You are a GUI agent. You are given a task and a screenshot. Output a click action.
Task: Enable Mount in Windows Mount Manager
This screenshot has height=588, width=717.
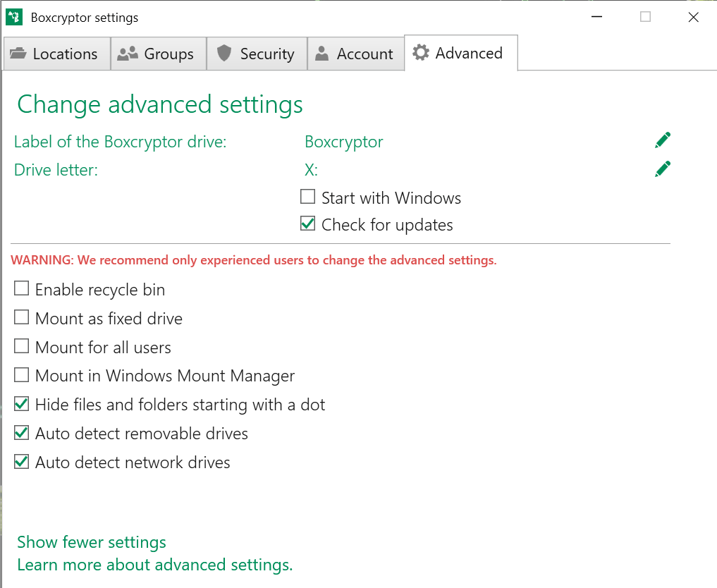[x=22, y=376]
